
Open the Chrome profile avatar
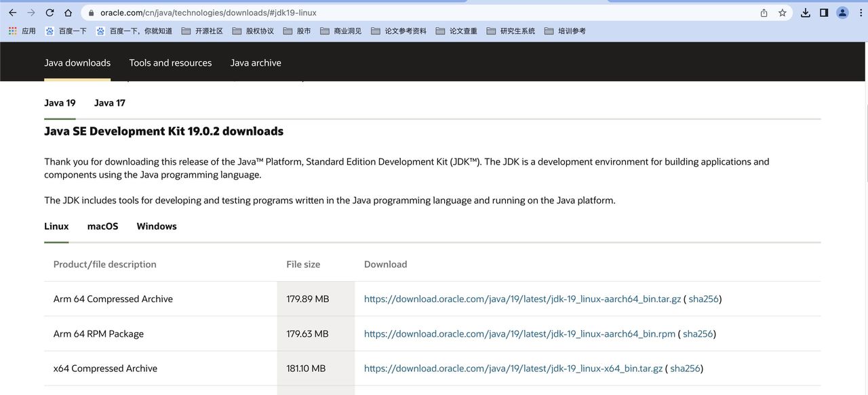point(842,13)
